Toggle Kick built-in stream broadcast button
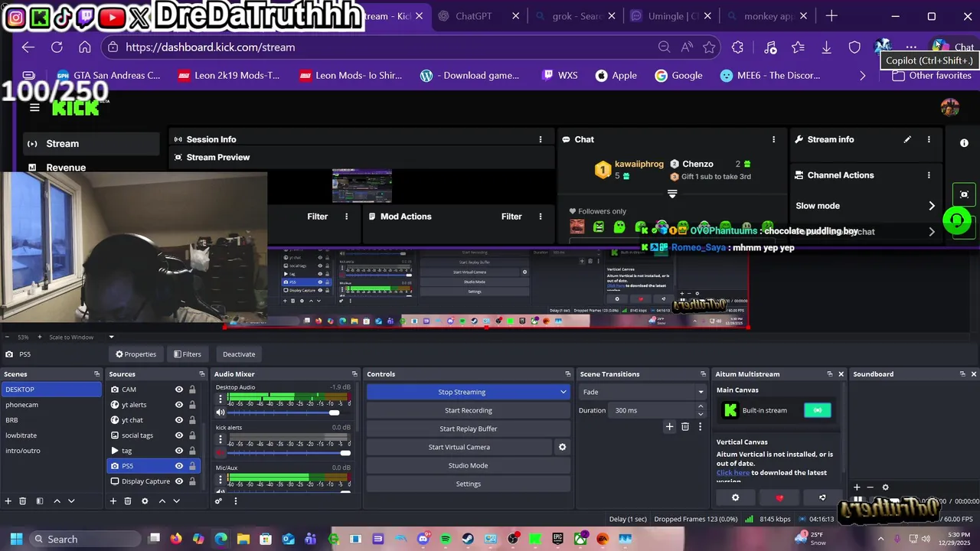Viewport: 980px width, 551px height. [x=818, y=410]
